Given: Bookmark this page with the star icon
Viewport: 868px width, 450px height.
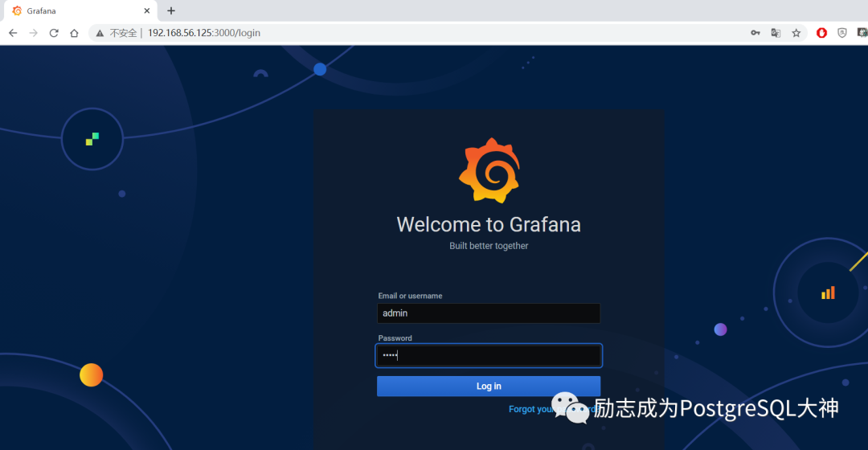Looking at the screenshot, I should click(x=796, y=33).
